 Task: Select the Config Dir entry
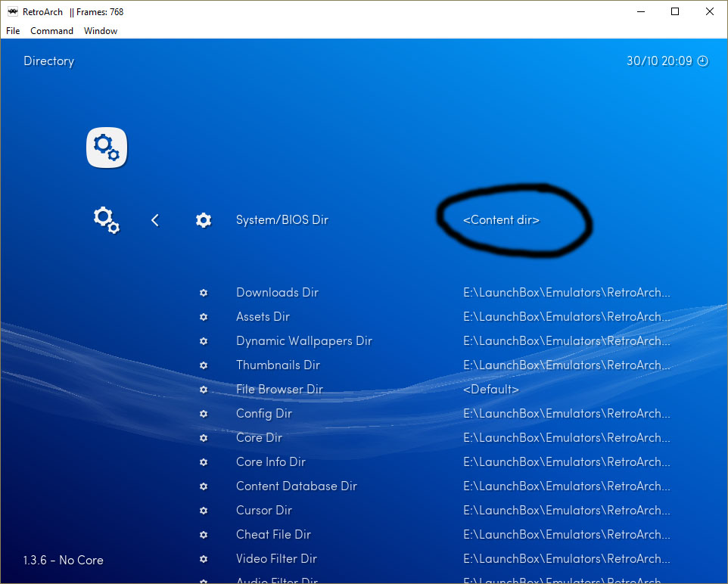[264, 414]
